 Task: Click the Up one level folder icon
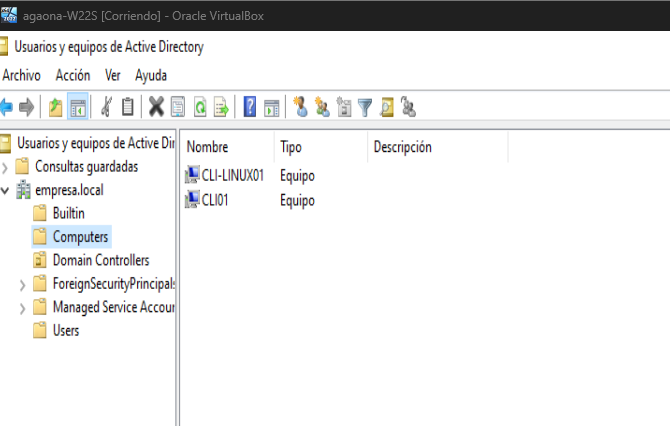56,106
